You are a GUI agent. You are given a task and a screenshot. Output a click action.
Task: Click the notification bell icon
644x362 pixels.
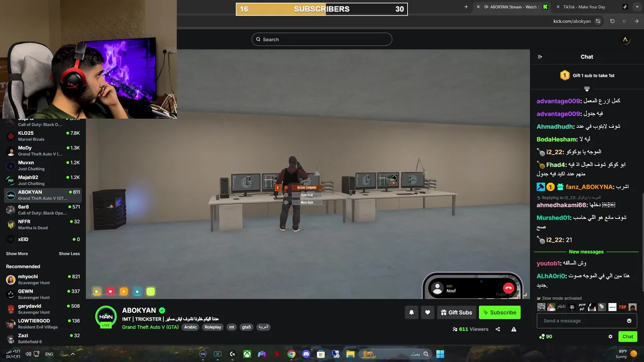pyautogui.click(x=412, y=312)
